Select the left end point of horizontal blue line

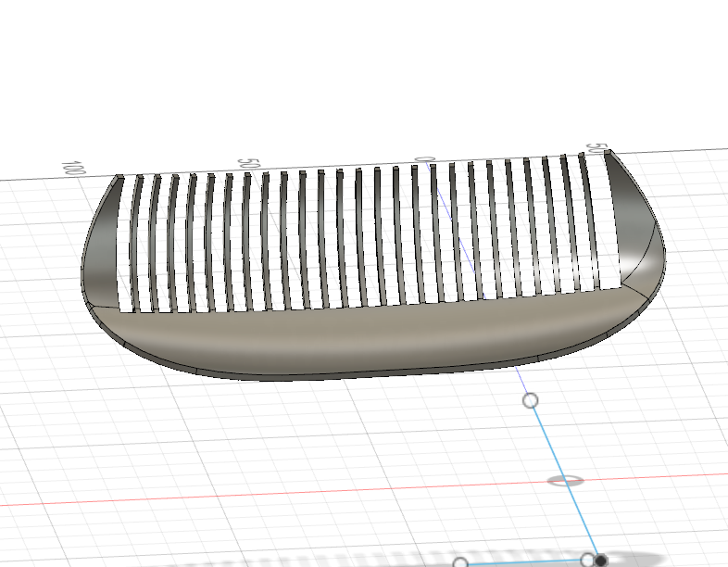point(460,563)
